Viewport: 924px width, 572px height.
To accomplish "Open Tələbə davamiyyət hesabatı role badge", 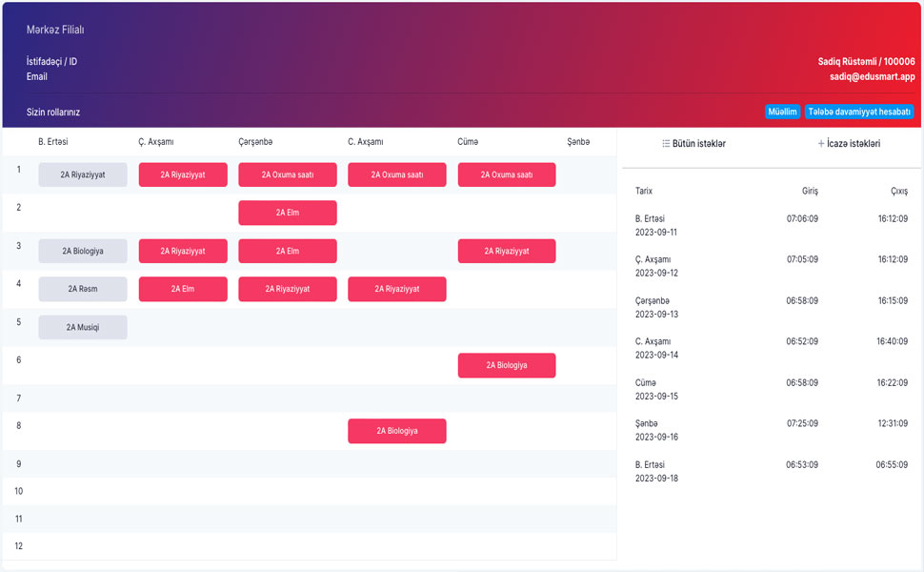I will click(x=859, y=112).
